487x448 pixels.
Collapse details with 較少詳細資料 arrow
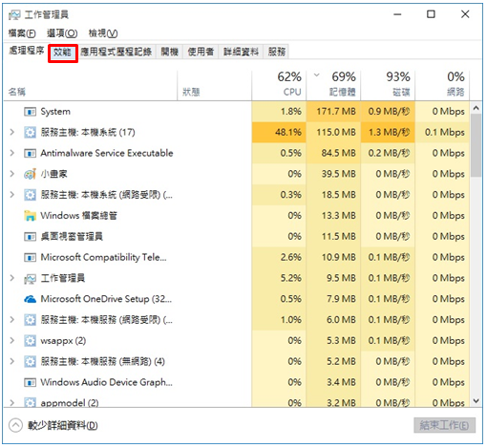tap(15, 425)
